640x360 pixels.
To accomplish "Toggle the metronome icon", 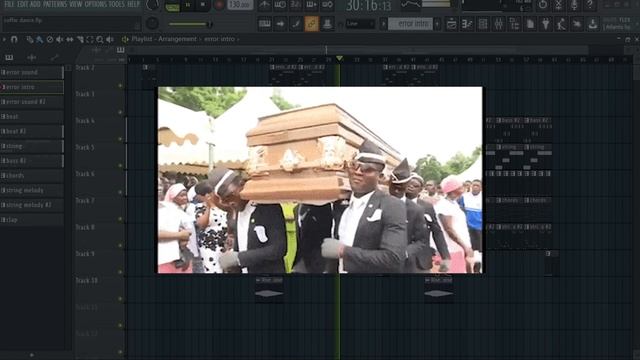I will [264, 5].
